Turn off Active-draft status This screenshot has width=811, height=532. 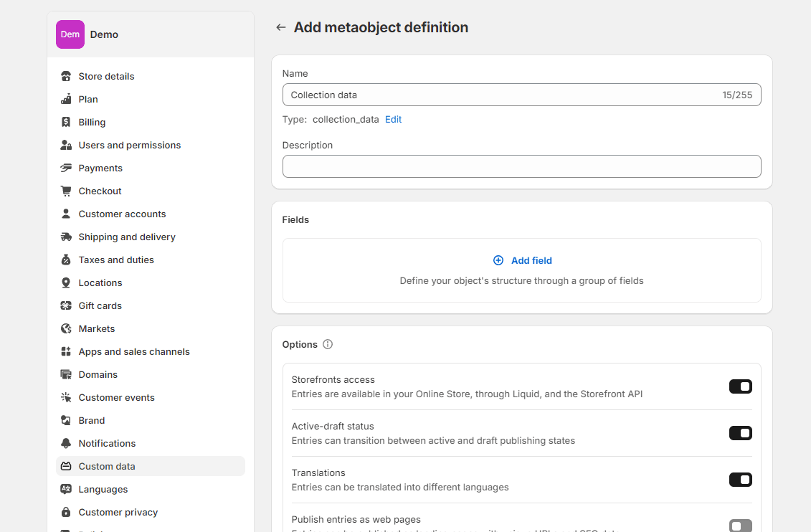pos(740,432)
